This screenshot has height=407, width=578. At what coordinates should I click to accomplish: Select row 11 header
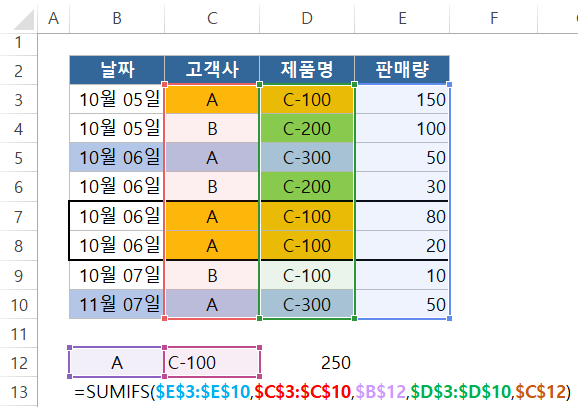coord(18,333)
